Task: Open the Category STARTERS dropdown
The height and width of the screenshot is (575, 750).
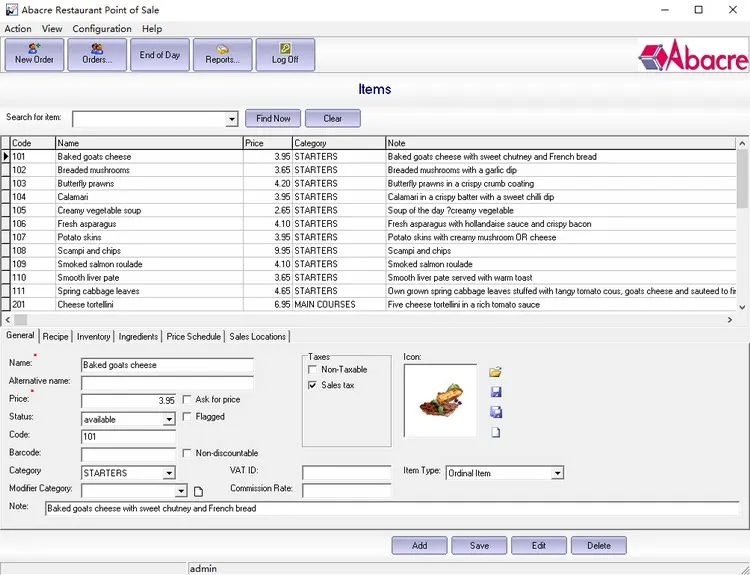Action: click(169, 473)
